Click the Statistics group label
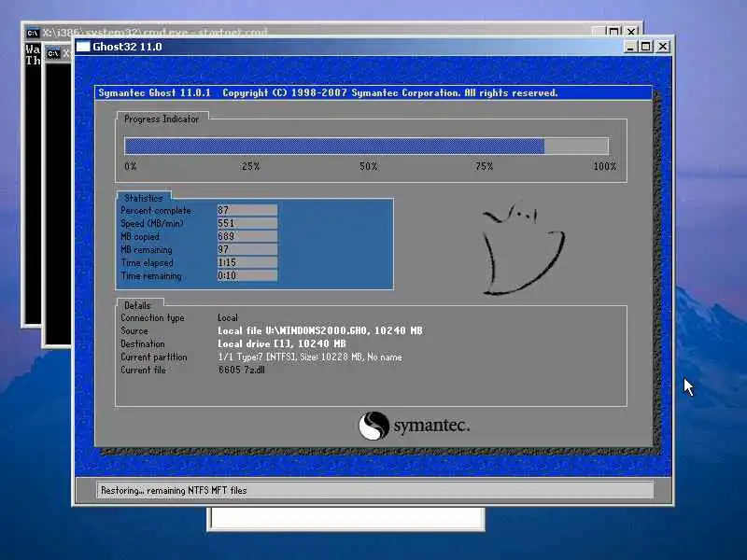This screenshot has width=747, height=560. click(x=144, y=198)
